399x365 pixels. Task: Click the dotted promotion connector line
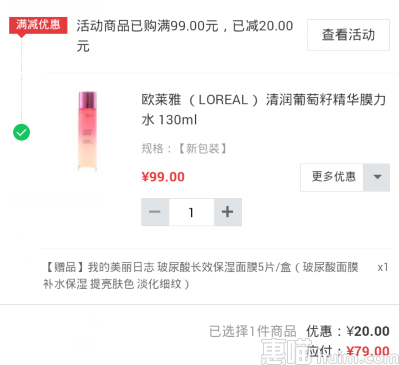point(22,80)
